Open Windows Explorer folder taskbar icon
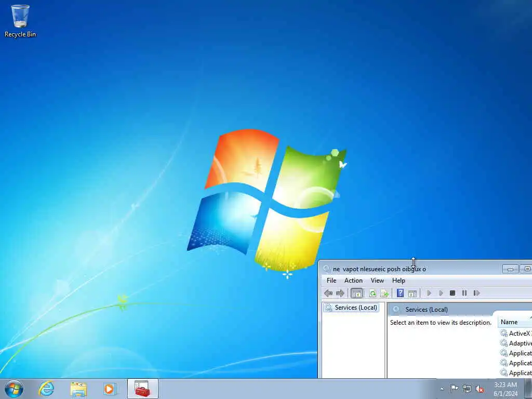This screenshot has height=399, width=532. [78, 389]
